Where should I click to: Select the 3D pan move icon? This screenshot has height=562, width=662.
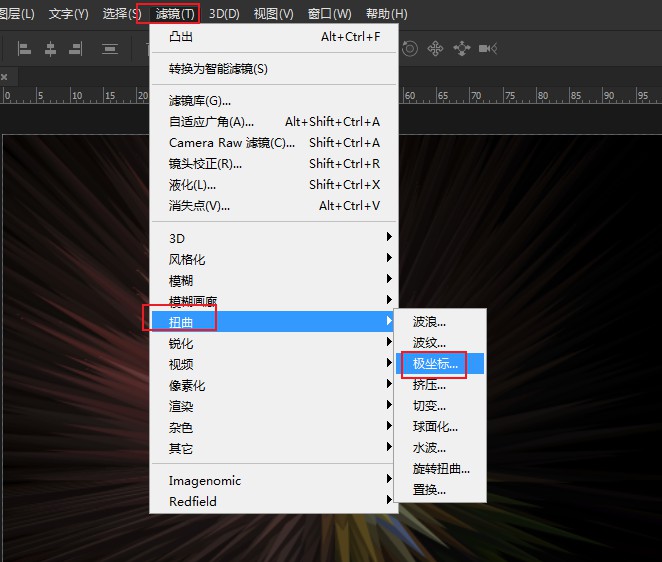435,49
